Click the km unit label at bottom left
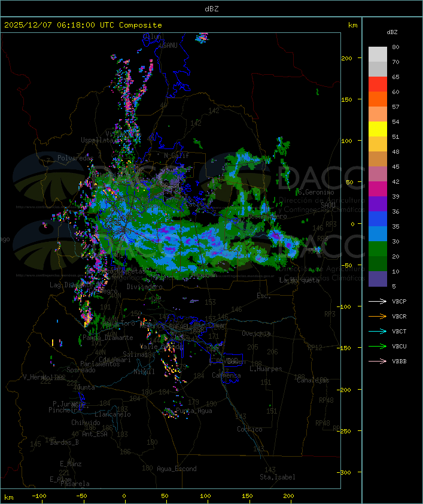This screenshot has height=504, width=423. (x=9, y=497)
